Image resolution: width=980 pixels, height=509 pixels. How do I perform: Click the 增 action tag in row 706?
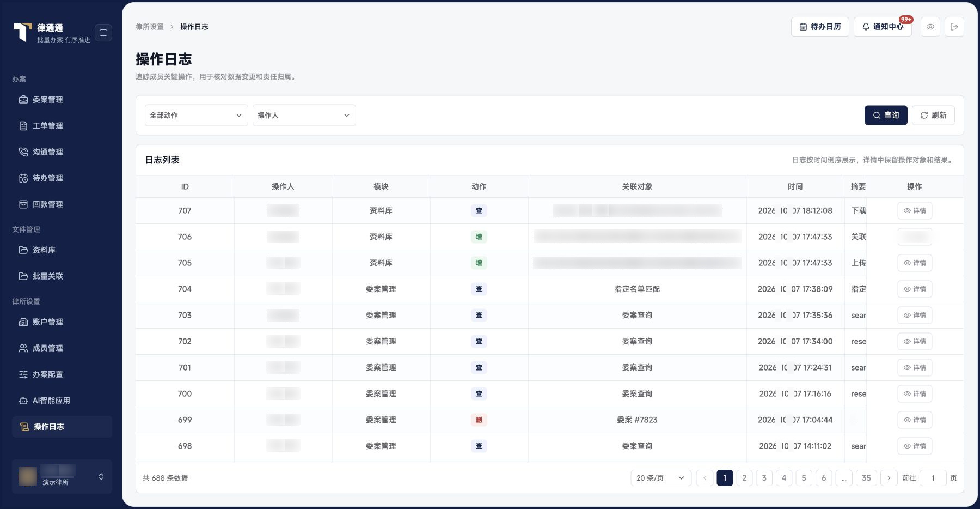(x=479, y=237)
